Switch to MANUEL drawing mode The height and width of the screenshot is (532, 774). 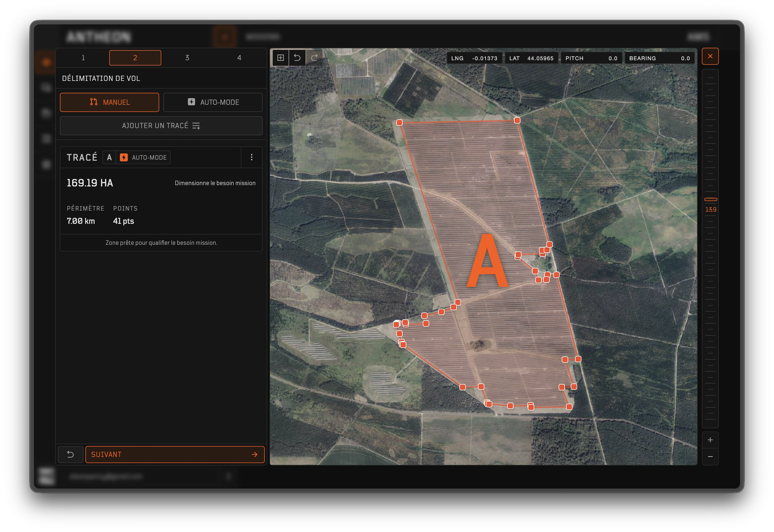pyautogui.click(x=109, y=102)
